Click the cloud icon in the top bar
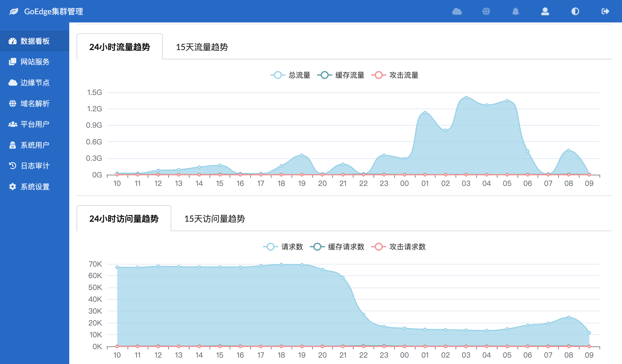The width and height of the screenshot is (622, 364). (457, 12)
